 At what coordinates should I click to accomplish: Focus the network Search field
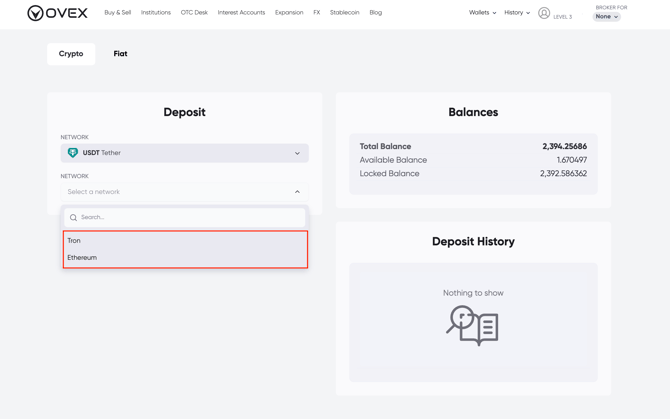(185, 217)
